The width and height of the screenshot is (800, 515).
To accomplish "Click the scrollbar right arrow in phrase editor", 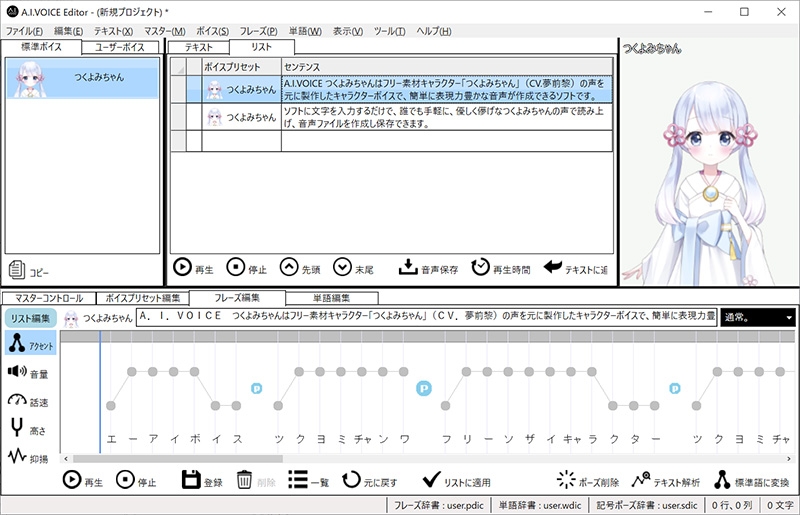I will pos(789,458).
